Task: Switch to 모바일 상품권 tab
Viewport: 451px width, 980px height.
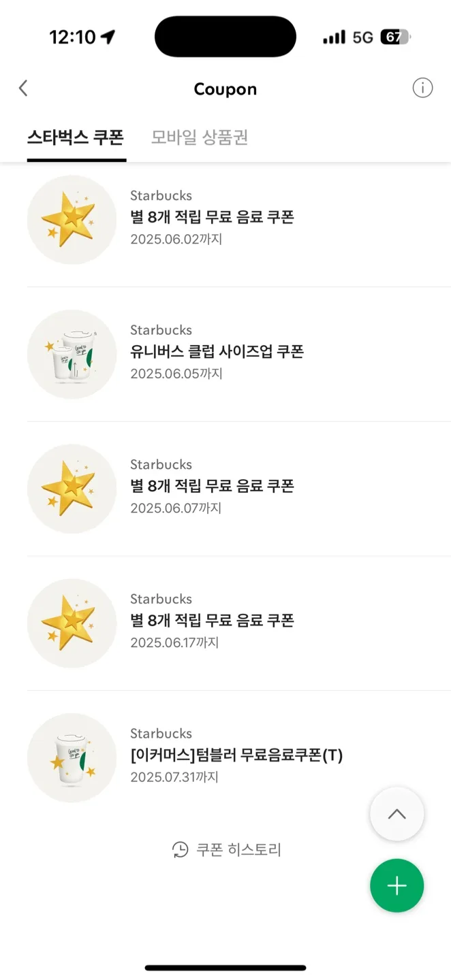Action: pos(200,137)
